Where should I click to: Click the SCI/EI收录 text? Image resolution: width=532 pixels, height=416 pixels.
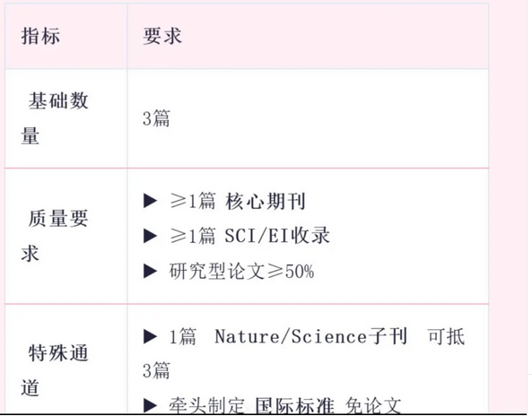277,236
